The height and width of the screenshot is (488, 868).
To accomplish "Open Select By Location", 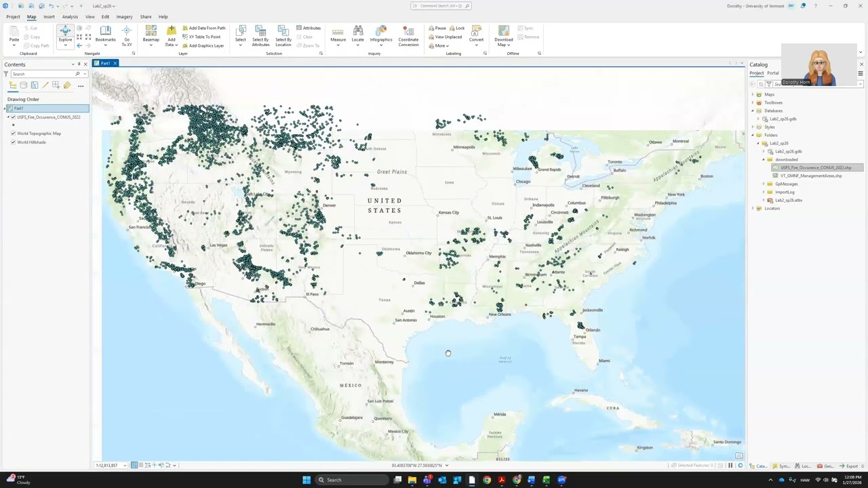I will coord(283,36).
